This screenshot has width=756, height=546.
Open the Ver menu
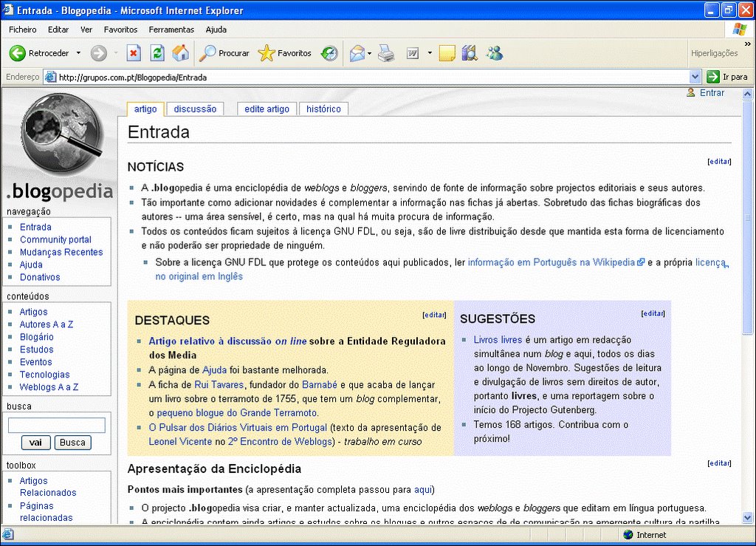click(x=86, y=30)
